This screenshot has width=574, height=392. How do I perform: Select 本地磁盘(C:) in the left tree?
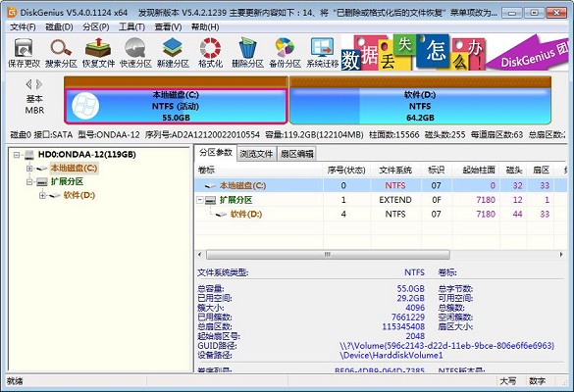coord(74,169)
